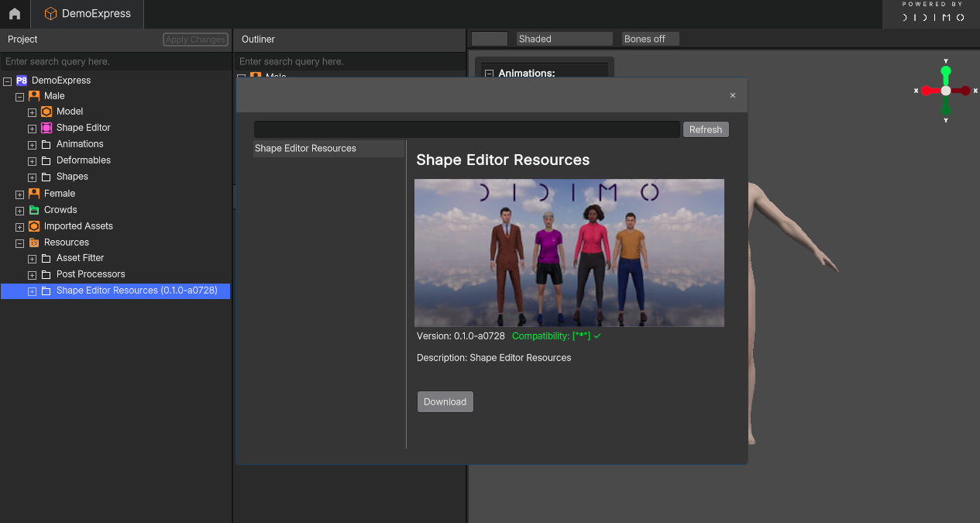Expand the Shapes folder
The image size is (980, 523).
[32, 177]
